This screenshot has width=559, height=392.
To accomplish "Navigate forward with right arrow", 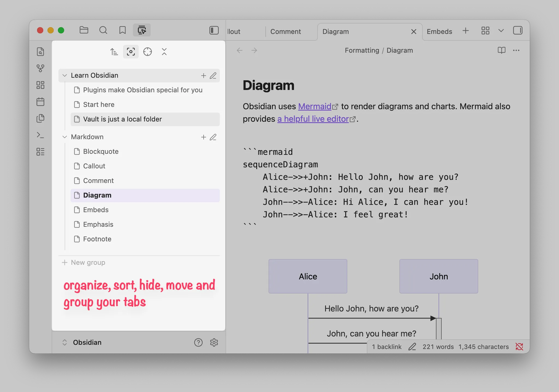I will pos(254,50).
